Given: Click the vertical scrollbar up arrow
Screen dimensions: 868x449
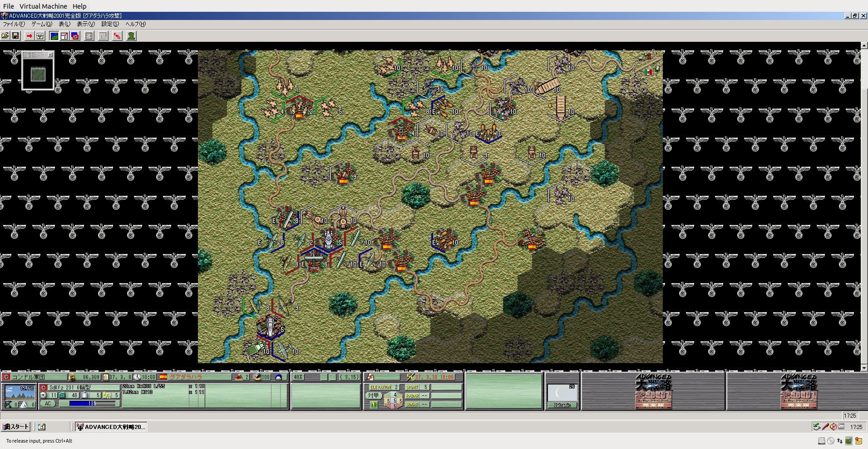Looking at the screenshot, I should [864, 45].
